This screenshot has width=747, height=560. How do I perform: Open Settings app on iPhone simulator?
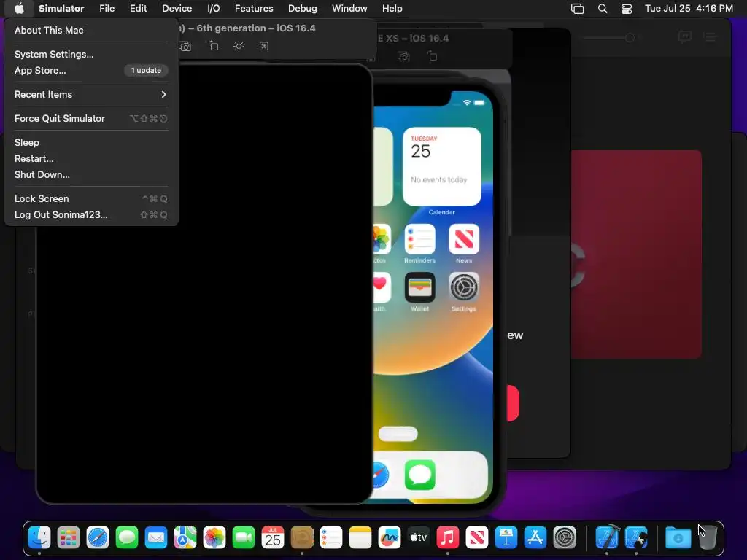point(463,287)
